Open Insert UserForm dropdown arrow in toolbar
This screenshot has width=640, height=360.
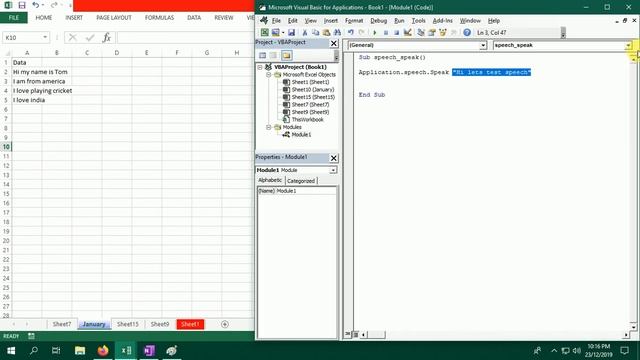[x=283, y=32]
